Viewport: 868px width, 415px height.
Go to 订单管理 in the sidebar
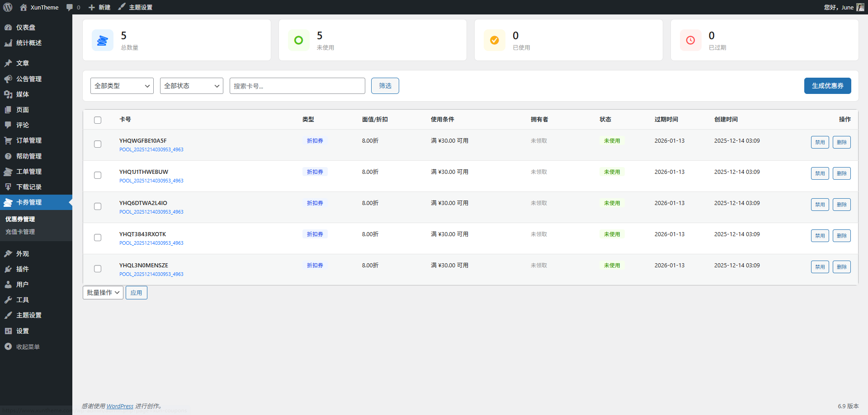click(x=29, y=140)
